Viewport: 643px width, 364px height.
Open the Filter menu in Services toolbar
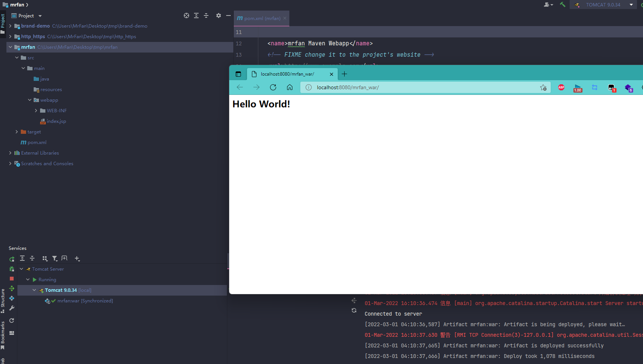55,259
